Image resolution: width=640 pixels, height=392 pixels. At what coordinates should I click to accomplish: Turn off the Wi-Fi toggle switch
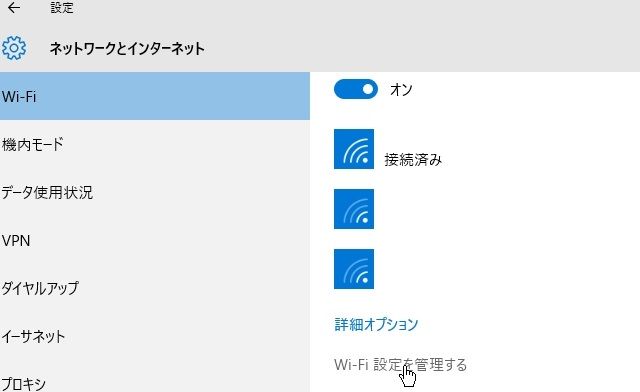(356, 89)
